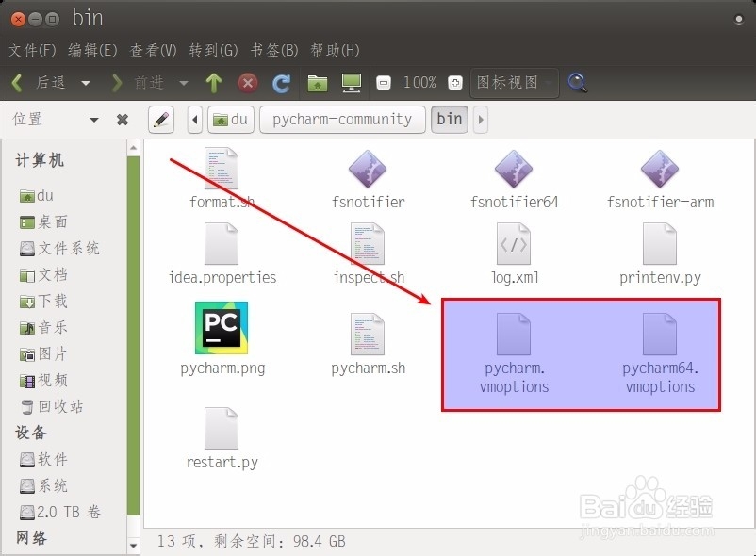Click the sidebar scrollbar up arrow

coord(134,147)
